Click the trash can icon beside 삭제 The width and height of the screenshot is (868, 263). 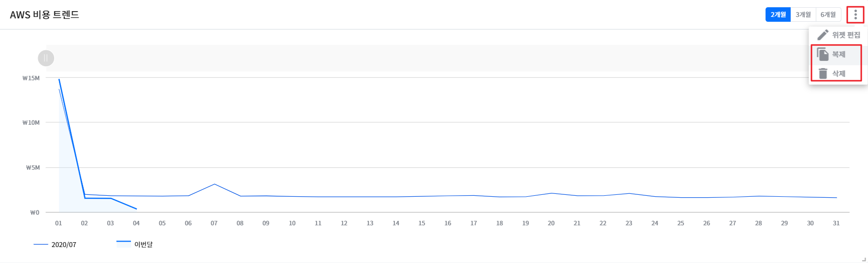tap(823, 73)
